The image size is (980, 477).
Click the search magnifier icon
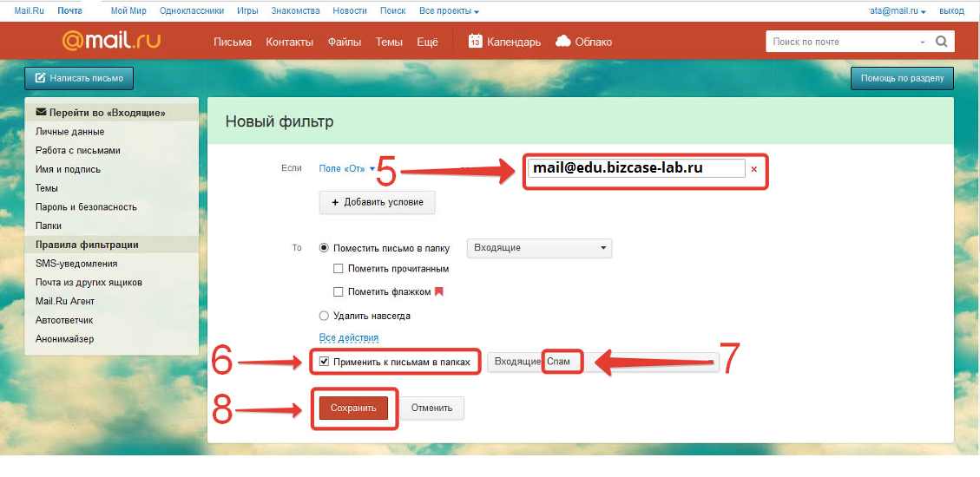942,42
